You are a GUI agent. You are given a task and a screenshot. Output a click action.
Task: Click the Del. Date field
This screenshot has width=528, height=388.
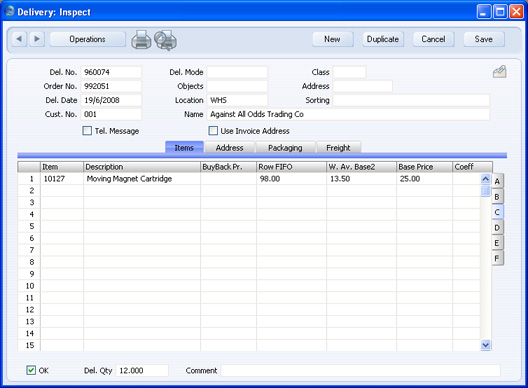click(x=111, y=100)
